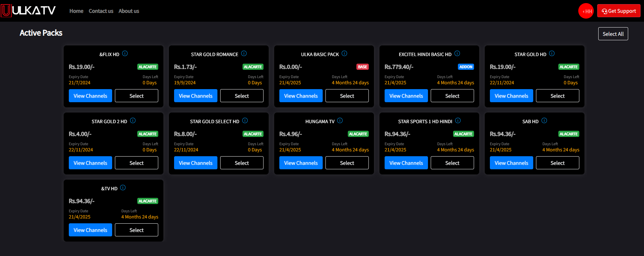Viewport: 644px width, 256px height.
Task: Select the SAB HD pack
Action: [558, 163]
